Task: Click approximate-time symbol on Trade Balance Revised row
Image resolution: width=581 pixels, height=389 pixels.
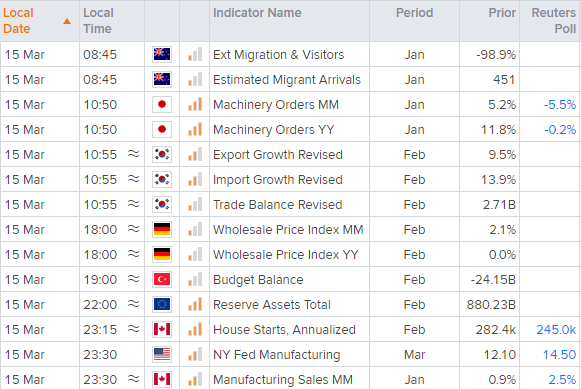Action: coord(133,204)
